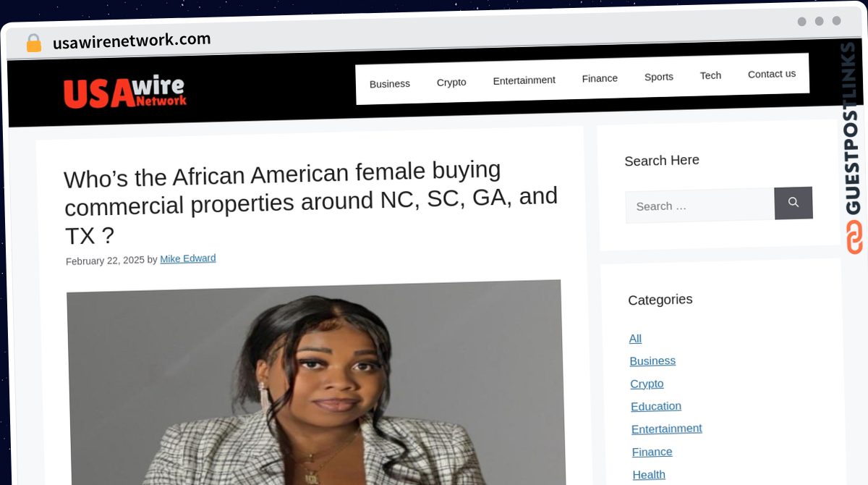Click the usawirenetwork.com address bar URL

[132, 41]
